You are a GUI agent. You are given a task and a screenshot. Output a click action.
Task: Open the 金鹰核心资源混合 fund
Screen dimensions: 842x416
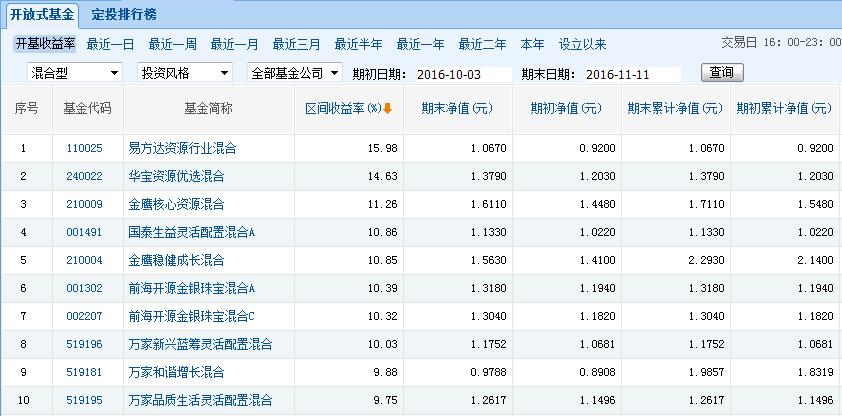176,205
